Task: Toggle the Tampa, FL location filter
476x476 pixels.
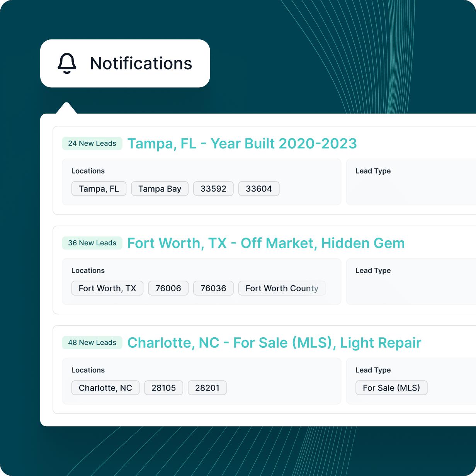Action: click(x=99, y=189)
